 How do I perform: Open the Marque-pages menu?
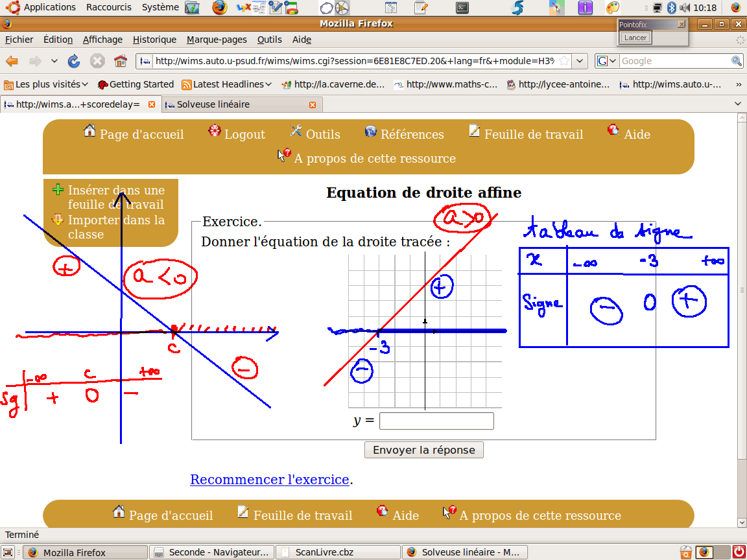217,40
